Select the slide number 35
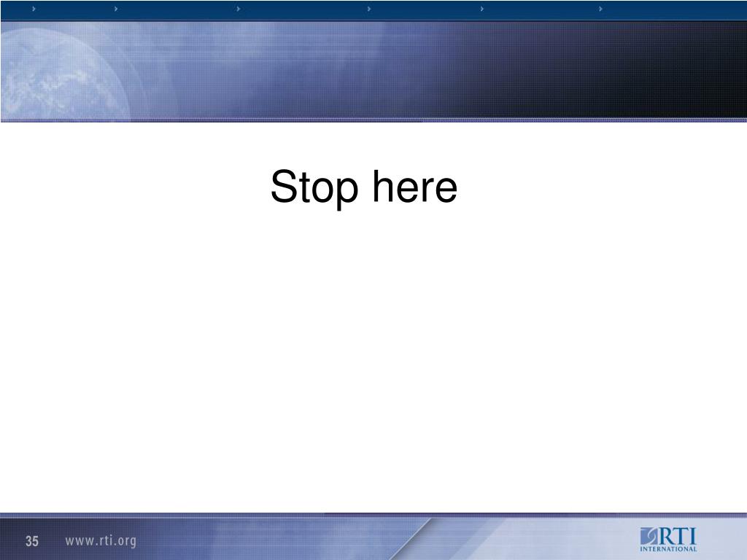Viewport: 747px width, 560px height. coord(32,541)
